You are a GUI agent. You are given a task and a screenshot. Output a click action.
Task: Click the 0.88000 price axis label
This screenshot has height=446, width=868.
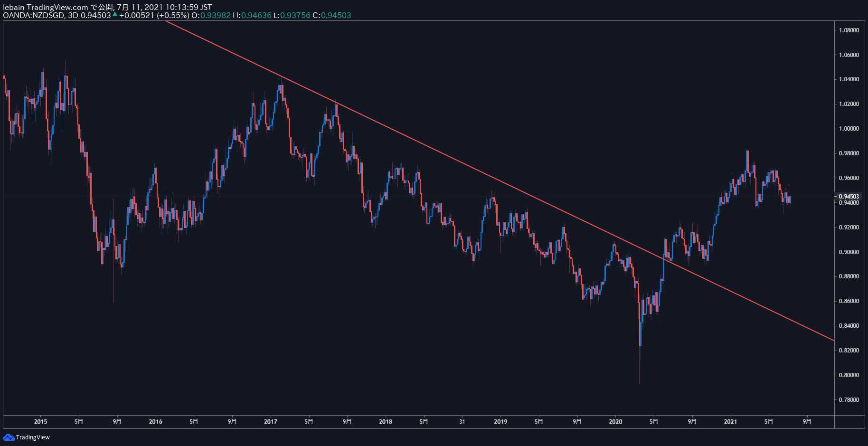pos(849,276)
